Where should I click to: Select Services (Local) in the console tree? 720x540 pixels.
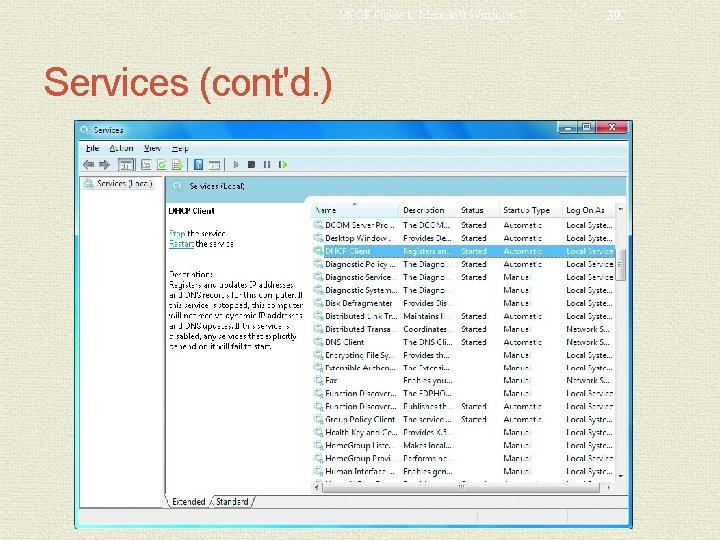click(124, 184)
